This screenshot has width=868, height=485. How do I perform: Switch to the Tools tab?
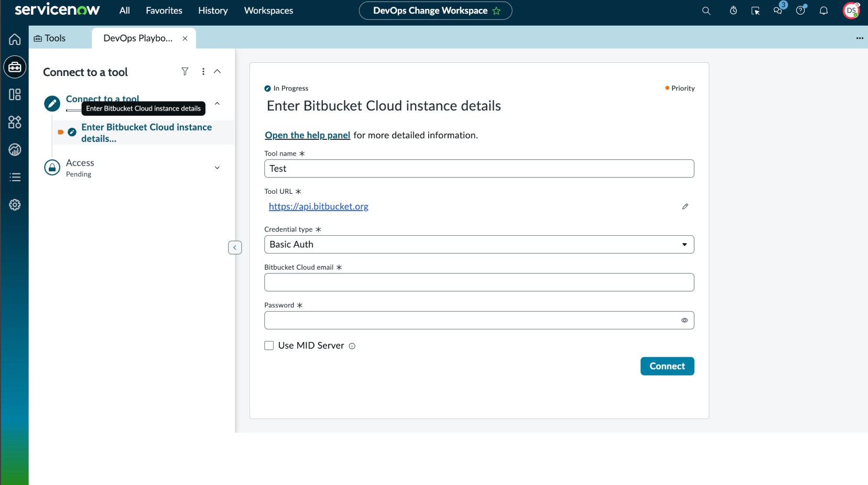(50, 38)
